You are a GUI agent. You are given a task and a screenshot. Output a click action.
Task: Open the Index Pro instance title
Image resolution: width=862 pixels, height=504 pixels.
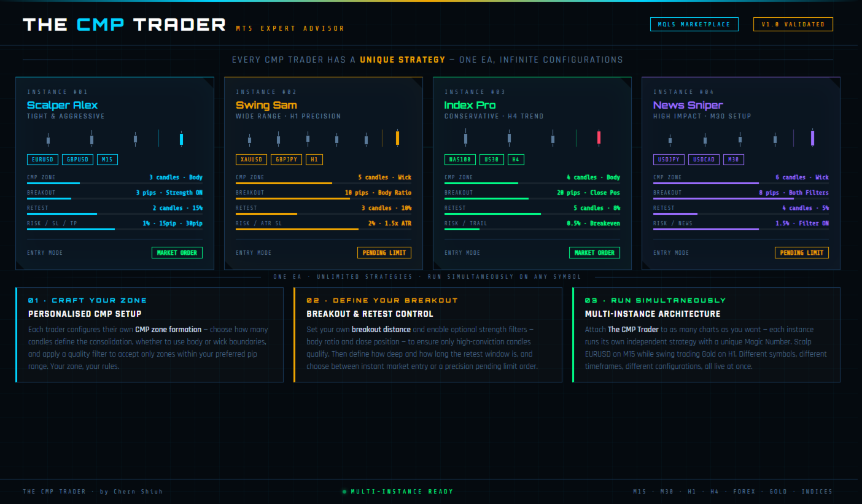pyautogui.click(x=470, y=105)
